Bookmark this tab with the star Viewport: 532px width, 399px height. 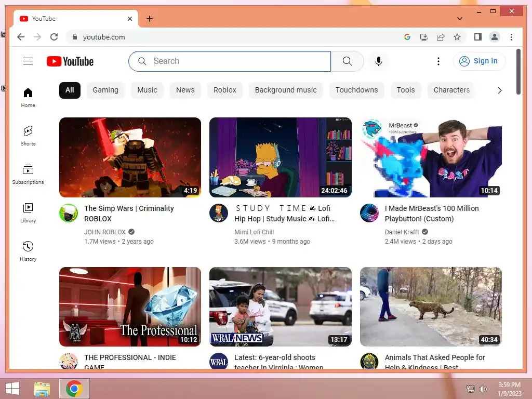(x=457, y=37)
